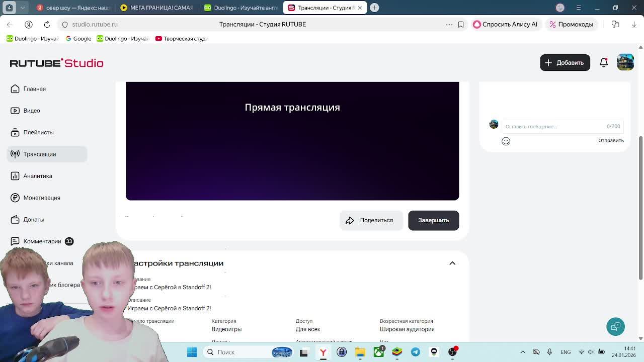This screenshot has height=362, width=644.
Task: Open BlueStacks from taskbar
Action: (397, 352)
